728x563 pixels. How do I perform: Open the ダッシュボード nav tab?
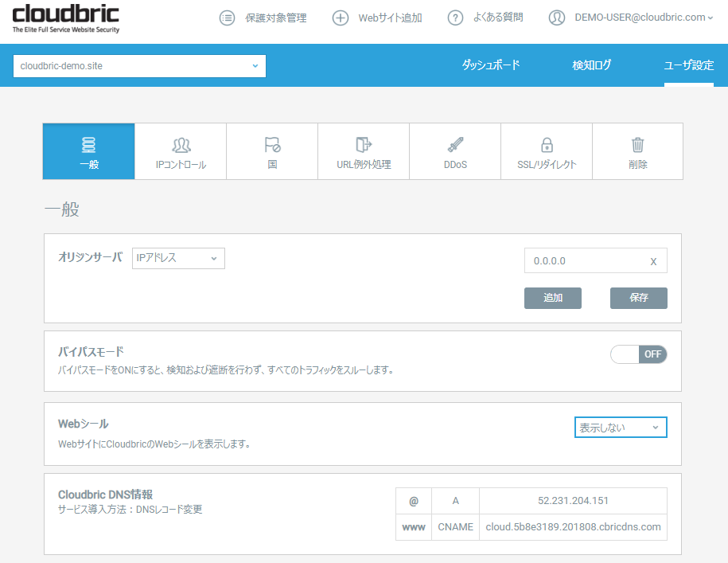491,65
